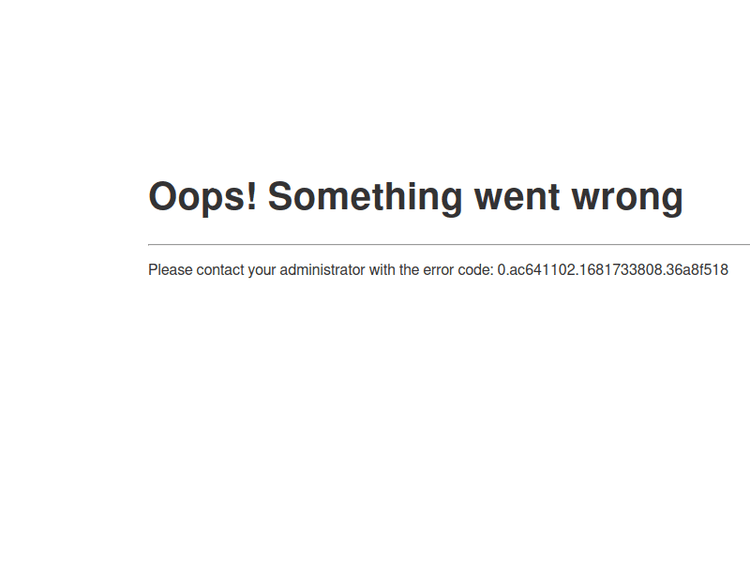The width and height of the screenshot is (750, 563).
Task: Click the word "Something" in the heading
Action: pos(365,197)
